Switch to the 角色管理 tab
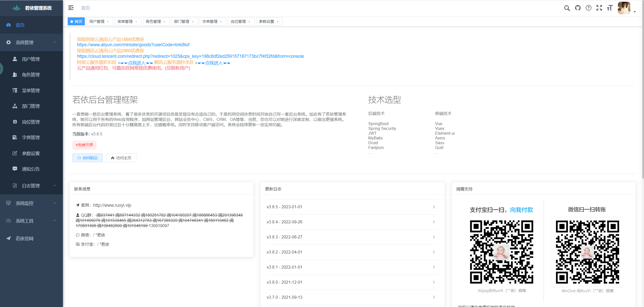This screenshot has width=644, height=307. [153, 22]
